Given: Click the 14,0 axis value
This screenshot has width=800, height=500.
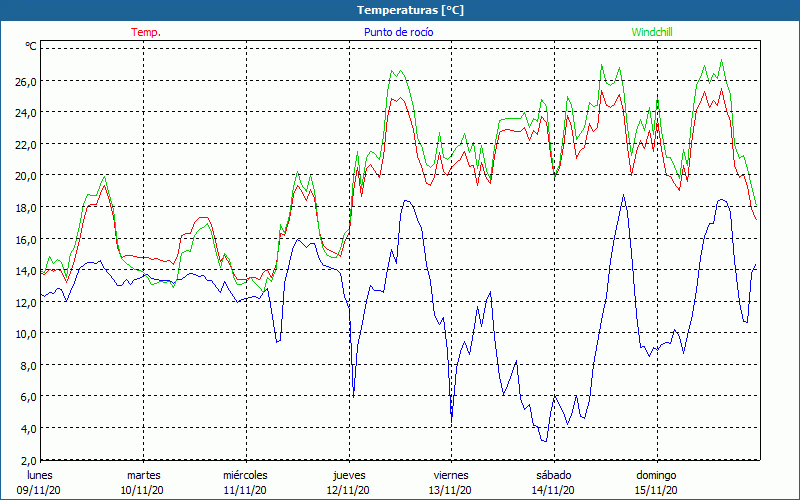Looking at the screenshot, I should click(x=25, y=271).
